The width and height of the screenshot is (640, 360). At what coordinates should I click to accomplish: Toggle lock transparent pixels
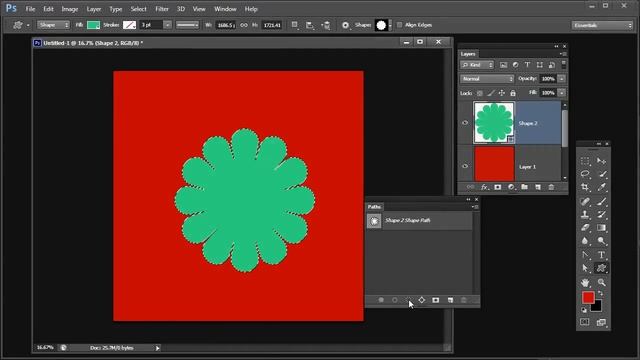point(480,93)
